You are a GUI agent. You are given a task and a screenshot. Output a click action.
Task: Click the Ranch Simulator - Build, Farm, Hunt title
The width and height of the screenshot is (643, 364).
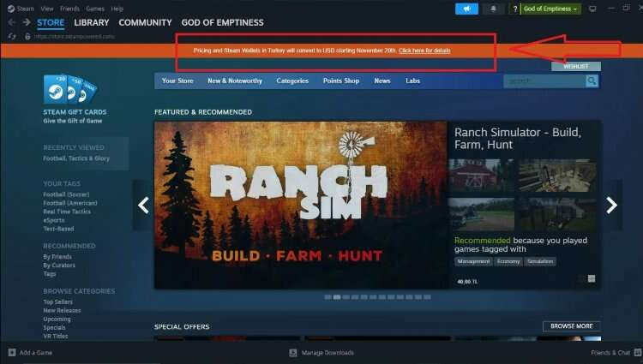coord(518,139)
